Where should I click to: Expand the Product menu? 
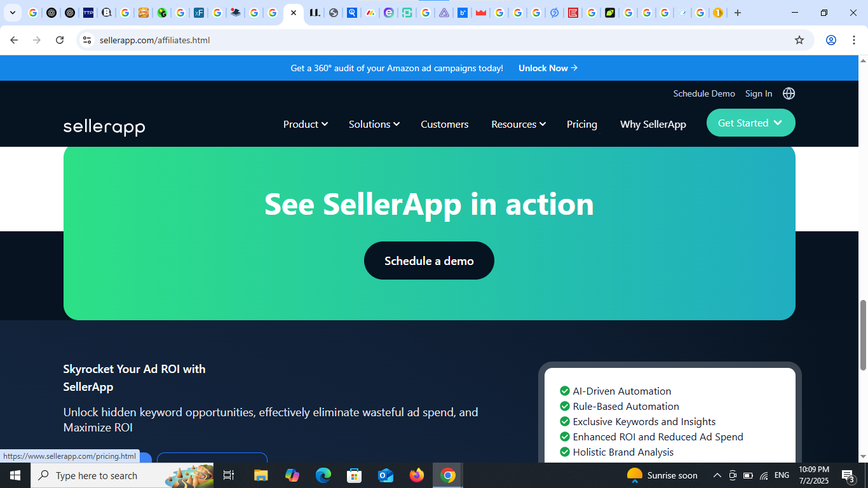pos(306,124)
